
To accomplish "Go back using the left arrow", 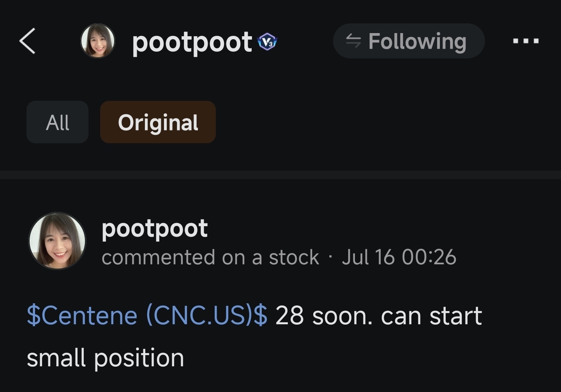I will coord(27,41).
